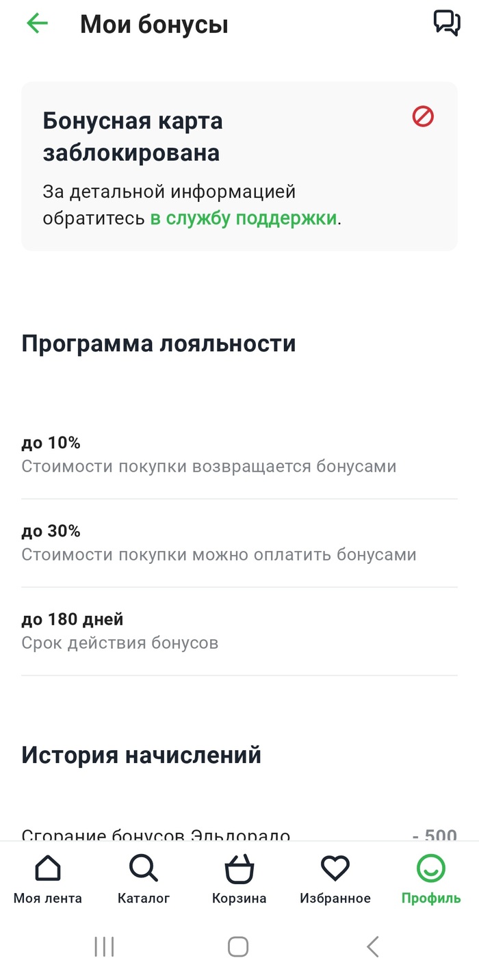Open Моя лента home icon
This screenshot has width=479, height=980.
coord(47,869)
